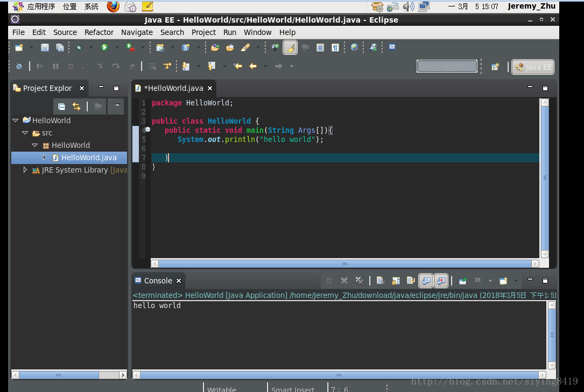Click the New wizard toolbar icon
This screenshot has width=584, height=392.
point(19,48)
